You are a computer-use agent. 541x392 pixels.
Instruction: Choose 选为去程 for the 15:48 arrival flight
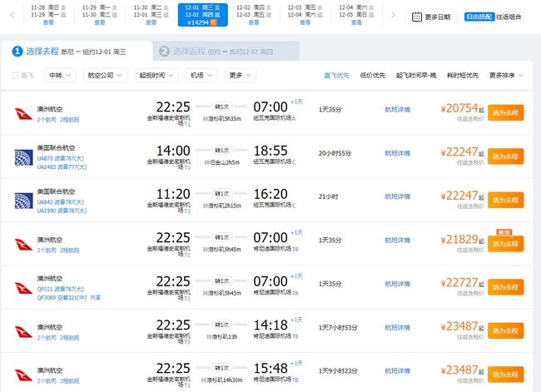tap(505, 375)
